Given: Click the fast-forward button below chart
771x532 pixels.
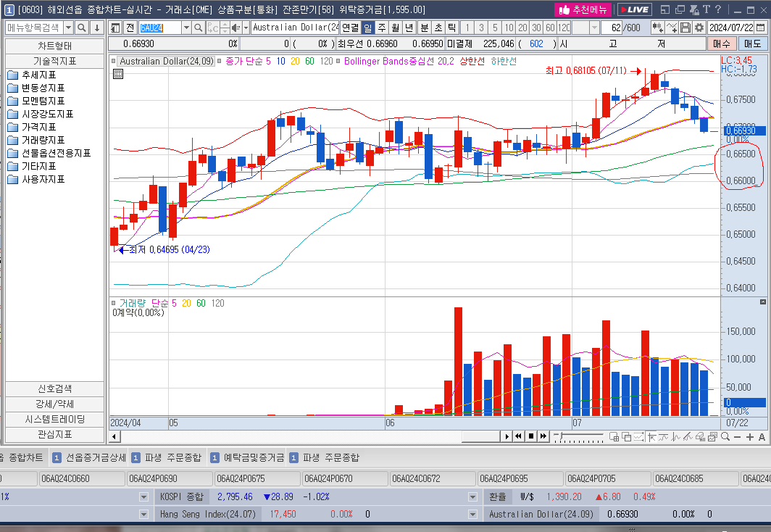Looking at the screenshot, I should (543, 436).
